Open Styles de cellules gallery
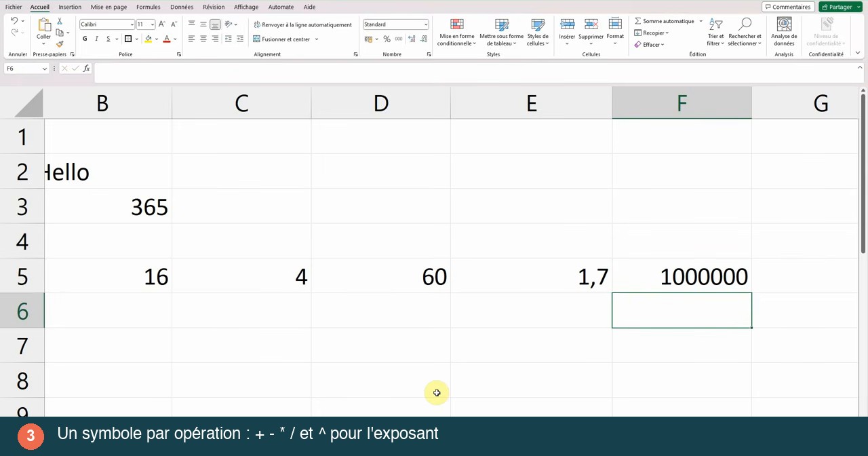The width and height of the screenshot is (868, 456). pyautogui.click(x=538, y=33)
